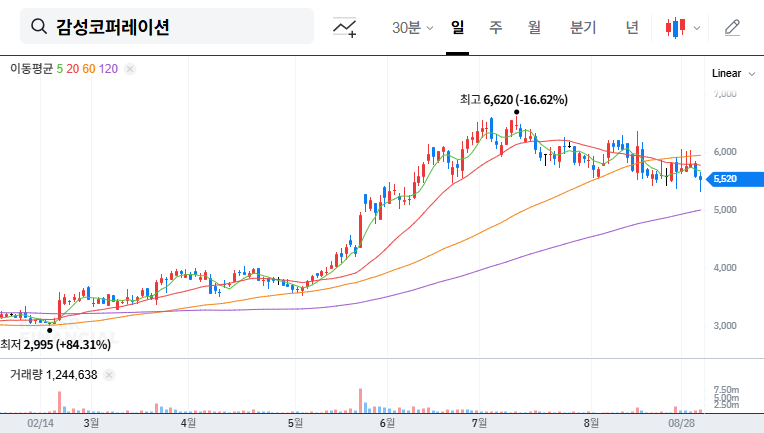
Task: Expand the chart type chevron
Action: point(697,28)
